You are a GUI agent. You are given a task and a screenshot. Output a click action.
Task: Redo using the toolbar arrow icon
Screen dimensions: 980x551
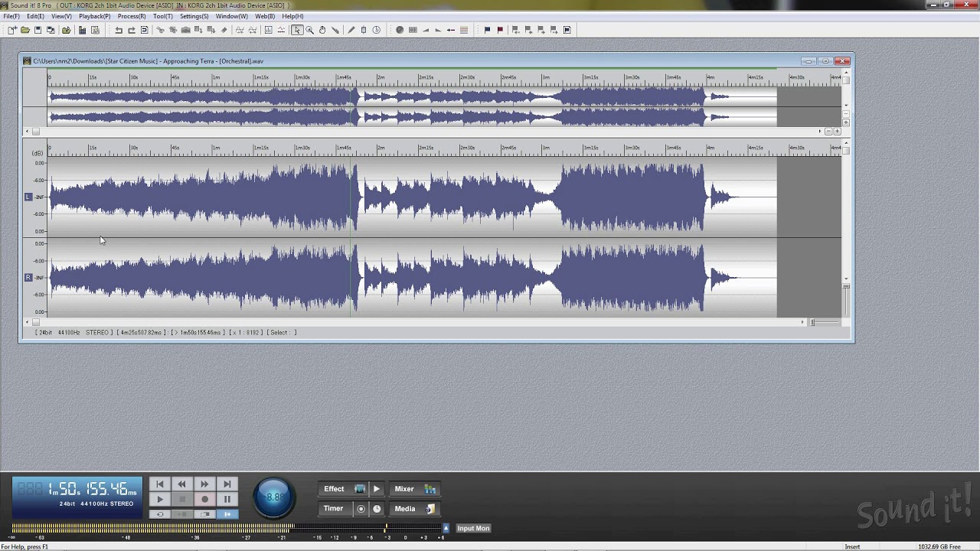[x=132, y=30]
